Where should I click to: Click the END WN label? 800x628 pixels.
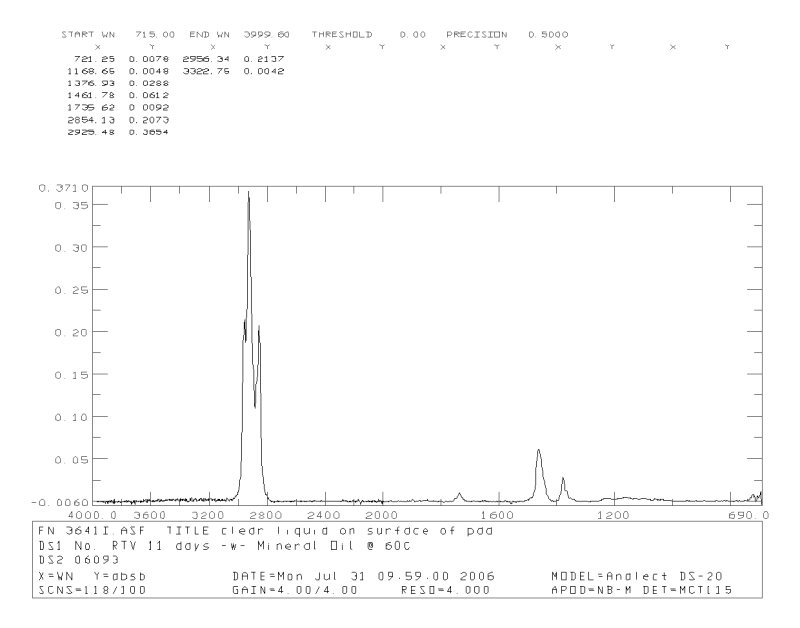pyautogui.click(x=210, y=35)
